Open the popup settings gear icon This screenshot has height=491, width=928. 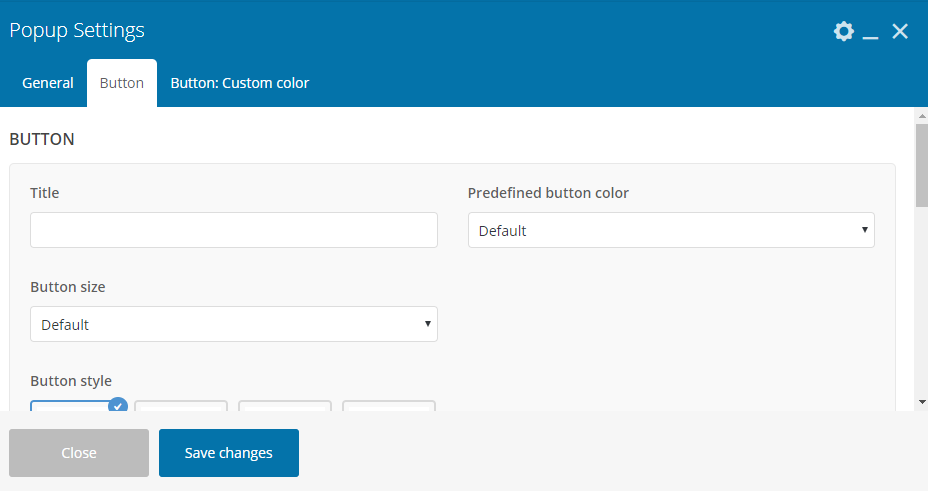844,32
